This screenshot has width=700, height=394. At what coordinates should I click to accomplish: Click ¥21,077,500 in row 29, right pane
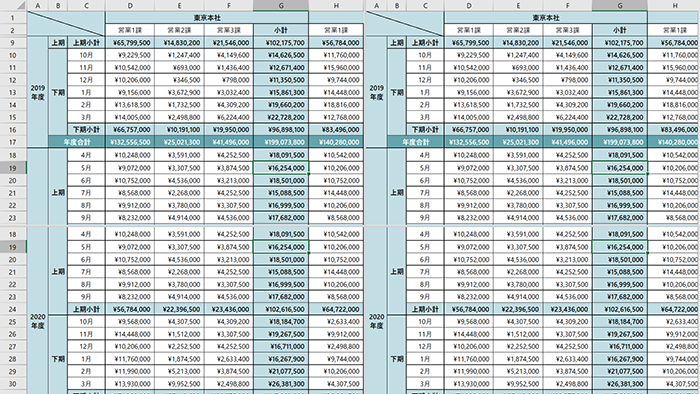(620, 371)
